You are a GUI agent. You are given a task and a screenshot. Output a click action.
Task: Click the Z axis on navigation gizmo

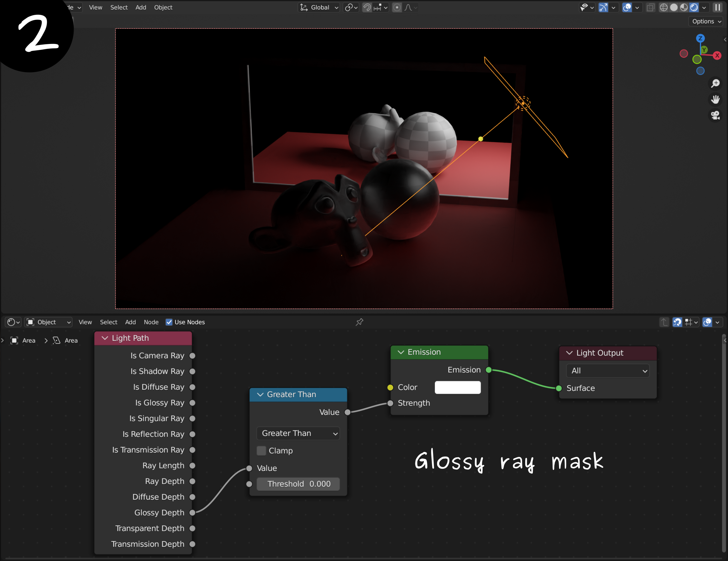(700, 38)
